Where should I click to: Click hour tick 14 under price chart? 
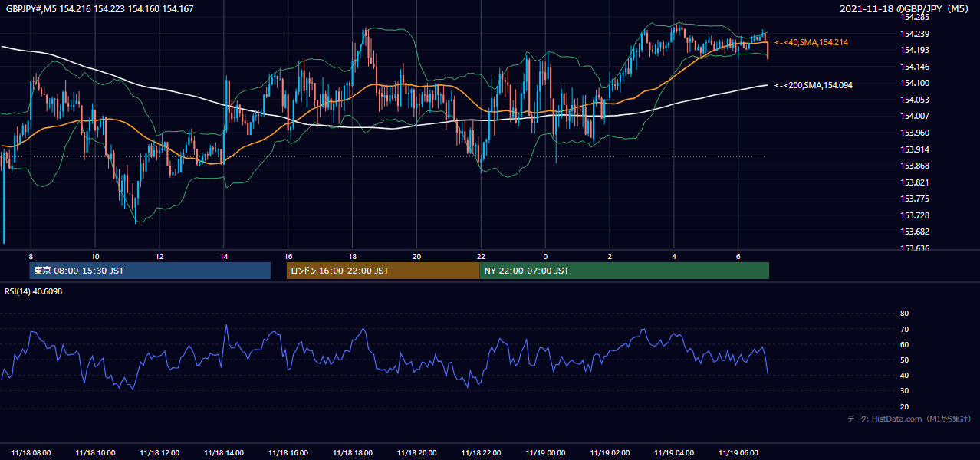224,256
